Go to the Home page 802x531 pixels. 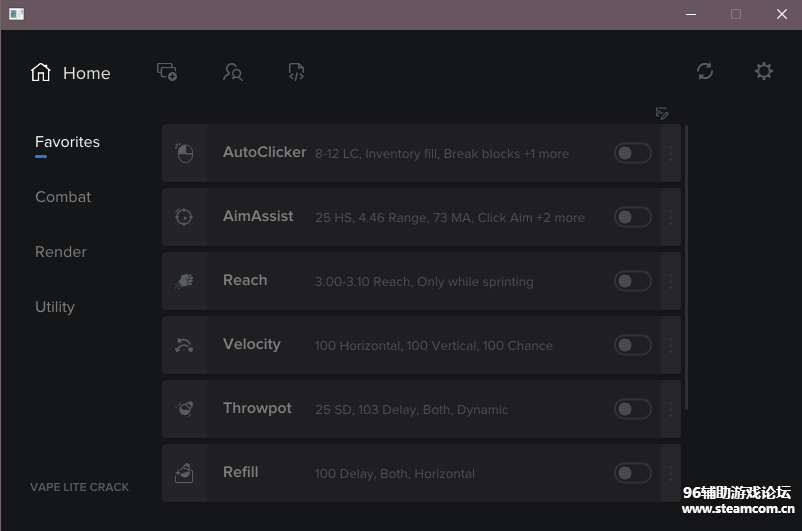point(71,73)
